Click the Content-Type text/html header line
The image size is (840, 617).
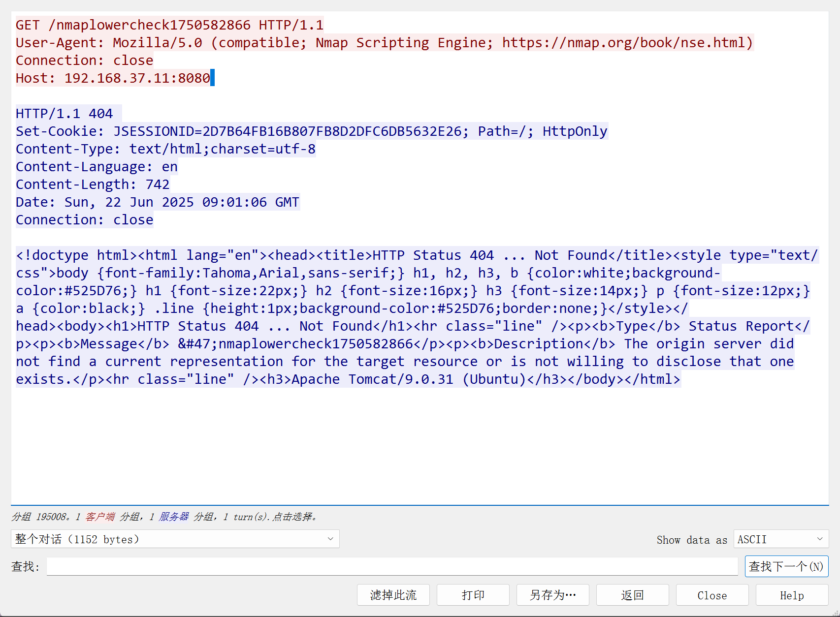coord(165,149)
